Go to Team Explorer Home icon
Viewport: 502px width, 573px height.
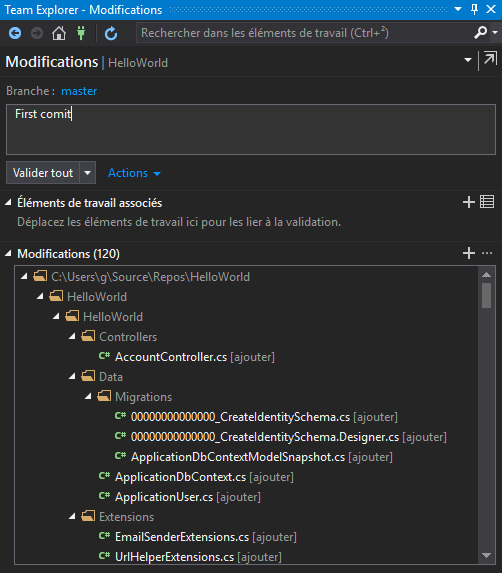59,33
